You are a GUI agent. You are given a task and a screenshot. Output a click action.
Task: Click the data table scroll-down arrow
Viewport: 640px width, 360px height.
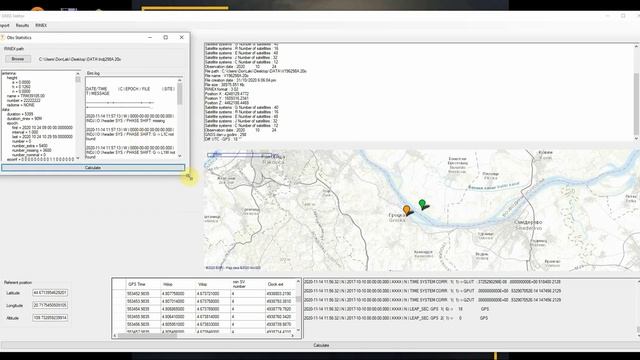298,330
